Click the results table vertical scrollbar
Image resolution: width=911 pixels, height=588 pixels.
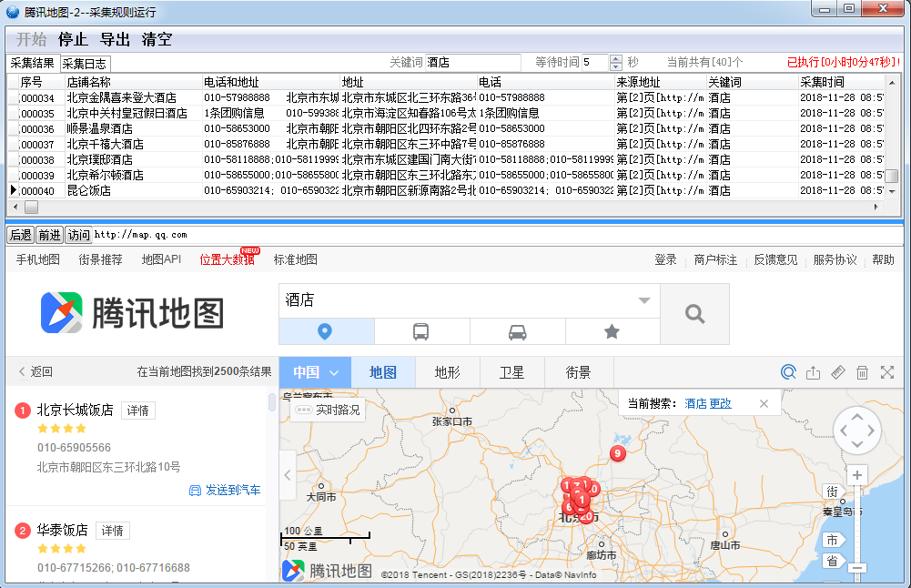[892, 137]
